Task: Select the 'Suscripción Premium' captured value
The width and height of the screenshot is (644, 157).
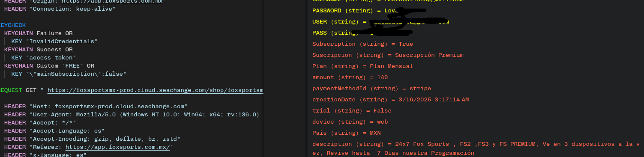Action: (x=429, y=55)
